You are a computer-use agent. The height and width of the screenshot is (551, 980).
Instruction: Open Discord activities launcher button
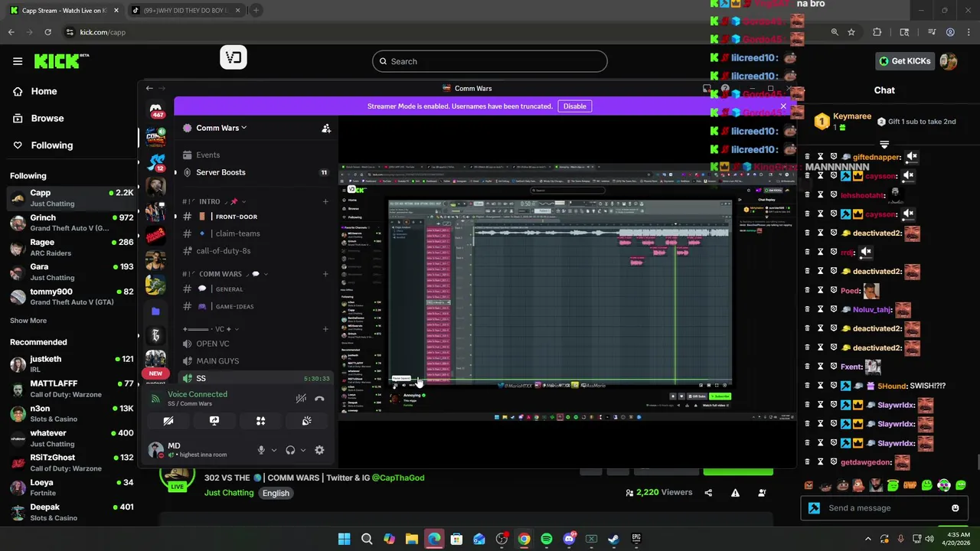(260, 421)
